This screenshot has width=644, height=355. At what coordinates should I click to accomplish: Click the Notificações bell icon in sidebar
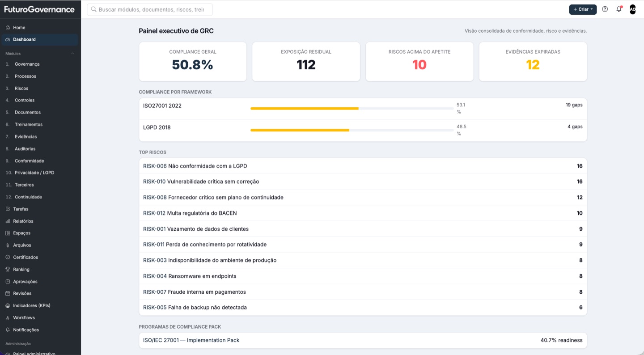[x=8, y=330]
